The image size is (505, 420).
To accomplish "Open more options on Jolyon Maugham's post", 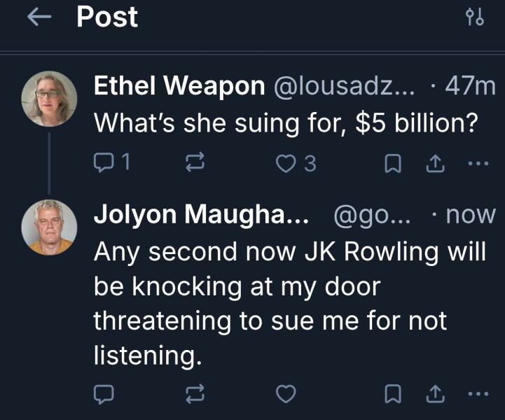I will pyautogui.click(x=476, y=395).
